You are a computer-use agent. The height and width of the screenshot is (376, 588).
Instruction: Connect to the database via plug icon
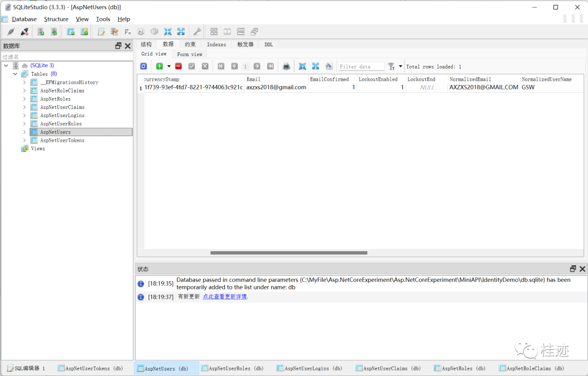point(11,32)
